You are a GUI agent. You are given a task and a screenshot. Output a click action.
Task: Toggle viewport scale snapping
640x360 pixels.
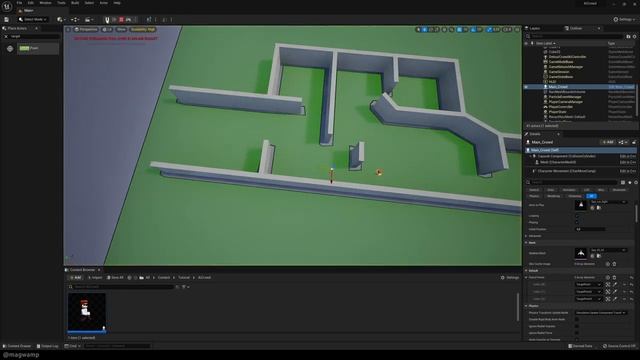489,29
